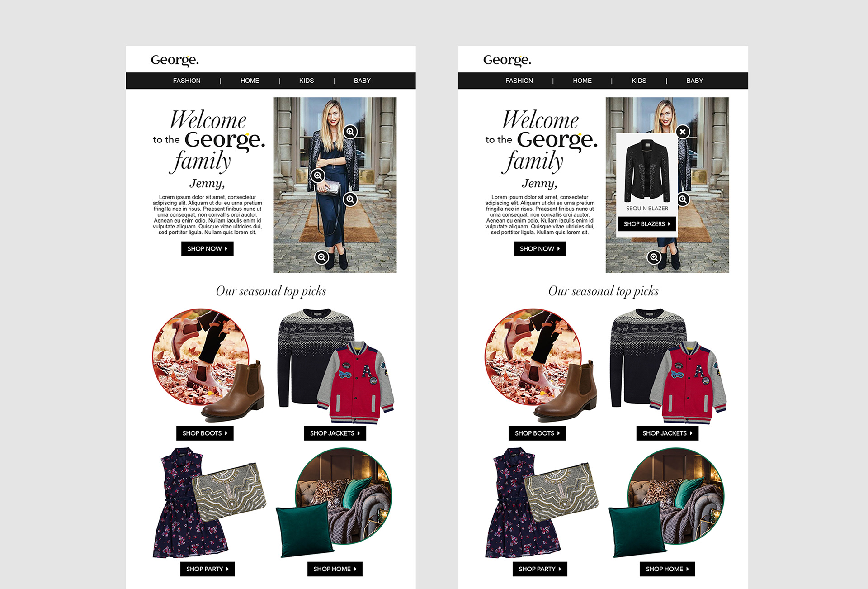Click the green velvet cushion image in left email
Screen dimensions: 868x589
tap(304, 529)
